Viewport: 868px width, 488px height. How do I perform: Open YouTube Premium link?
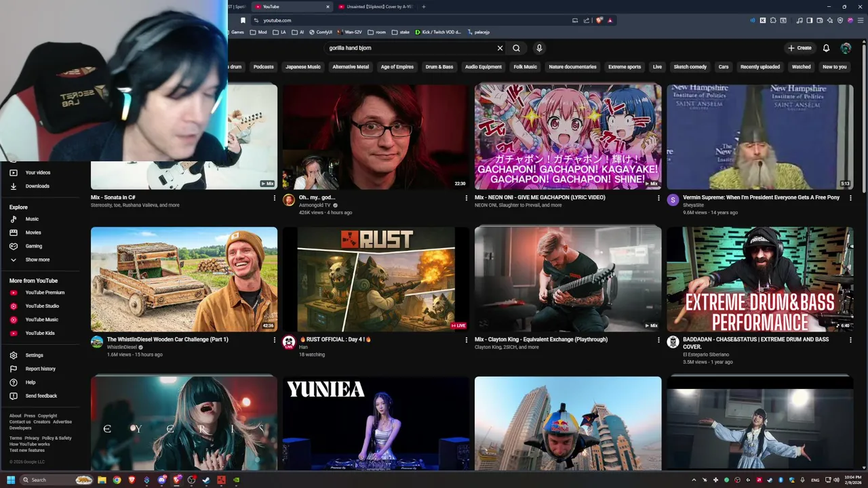coord(45,293)
